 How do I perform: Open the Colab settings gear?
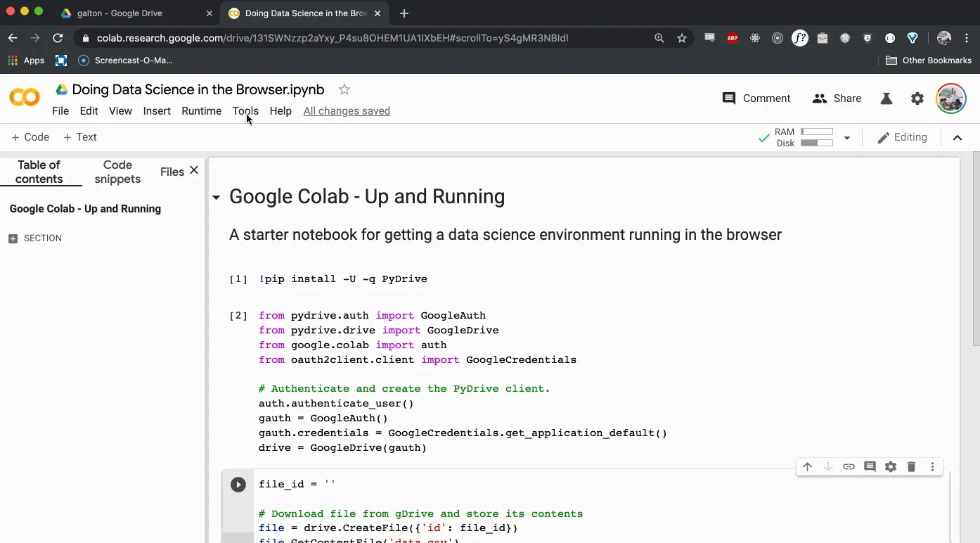pos(917,98)
